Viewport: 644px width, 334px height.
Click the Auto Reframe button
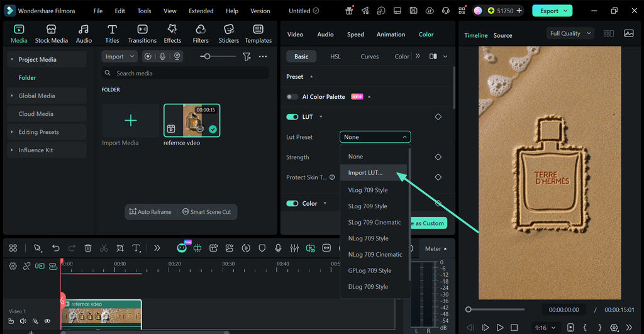pos(150,212)
